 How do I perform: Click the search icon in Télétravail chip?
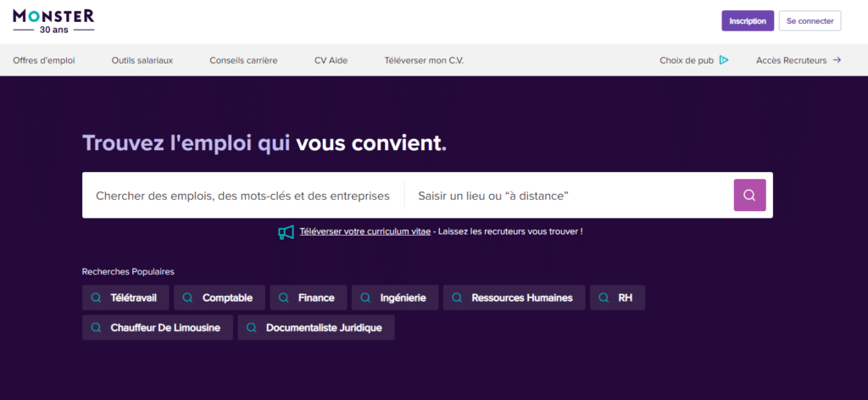click(x=97, y=297)
